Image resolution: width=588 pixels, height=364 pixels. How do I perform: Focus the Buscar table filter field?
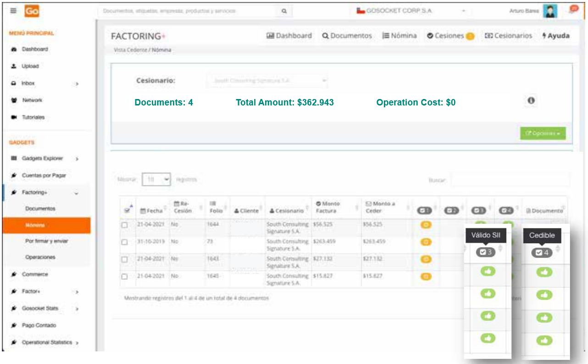point(510,180)
